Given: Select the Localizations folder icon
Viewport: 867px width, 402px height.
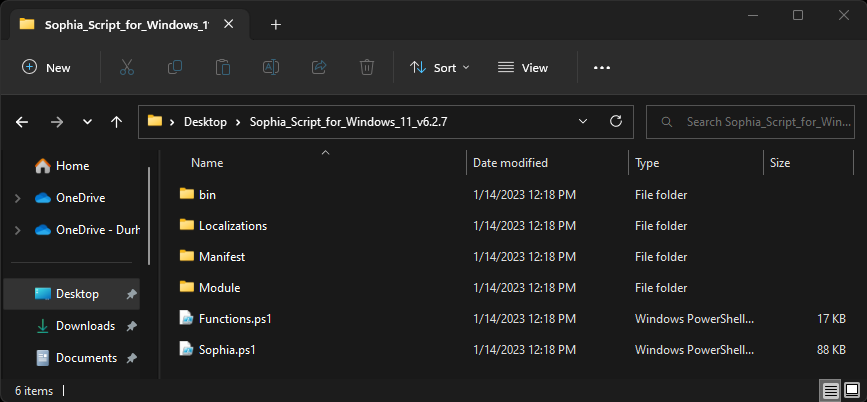Looking at the screenshot, I should (187, 225).
